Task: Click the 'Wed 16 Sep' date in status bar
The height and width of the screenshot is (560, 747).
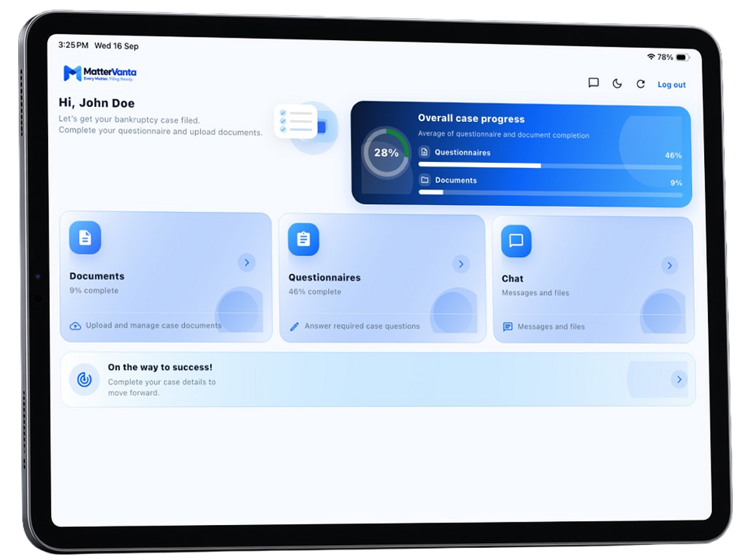Action: click(x=116, y=46)
